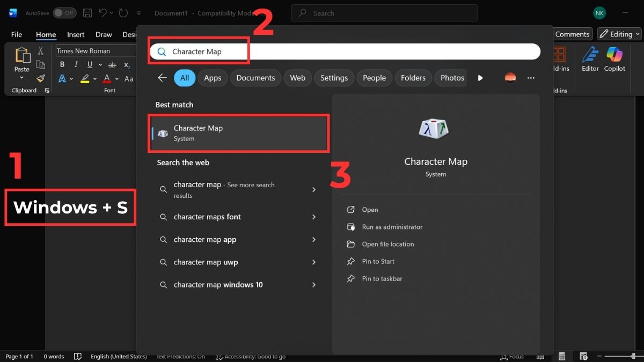Filter search results by Web
Viewport: 644px width, 362px height.
point(297,78)
